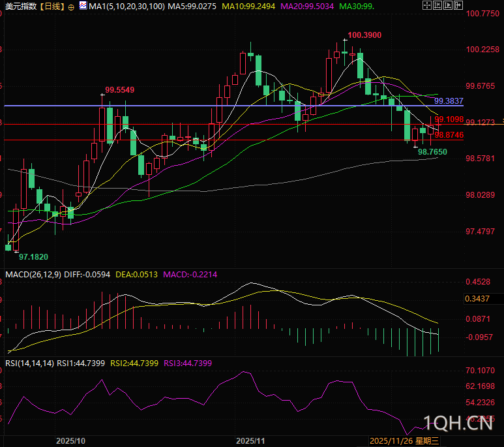Click the 98.5781 price axis value

pyautogui.click(x=481, y=159)
